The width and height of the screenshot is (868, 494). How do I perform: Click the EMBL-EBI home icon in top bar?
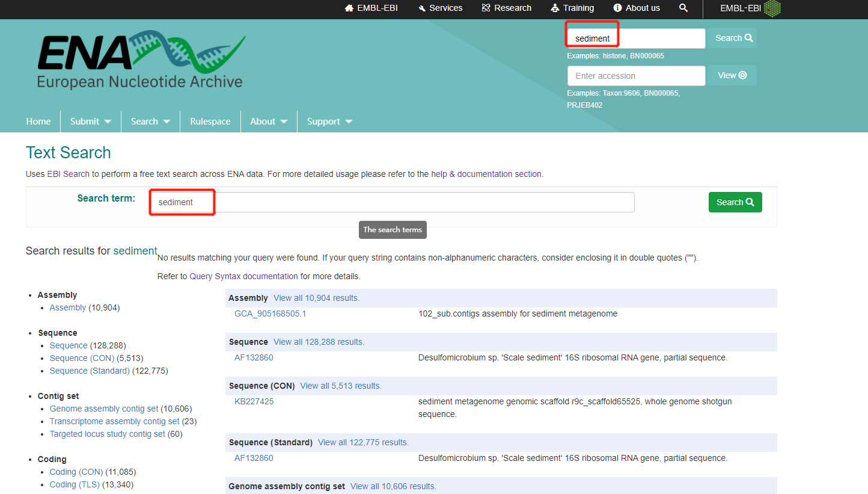(349, 8)
